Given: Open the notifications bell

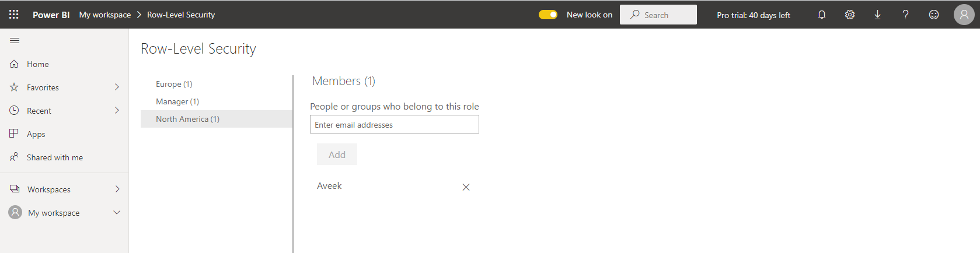Looking at the screenshot, I should tap(822, 15).
